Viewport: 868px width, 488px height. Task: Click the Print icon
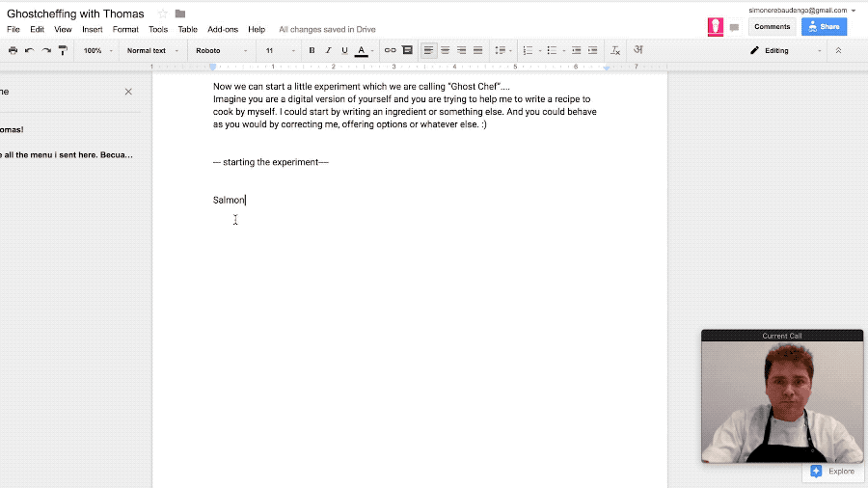tap(13, 50)
